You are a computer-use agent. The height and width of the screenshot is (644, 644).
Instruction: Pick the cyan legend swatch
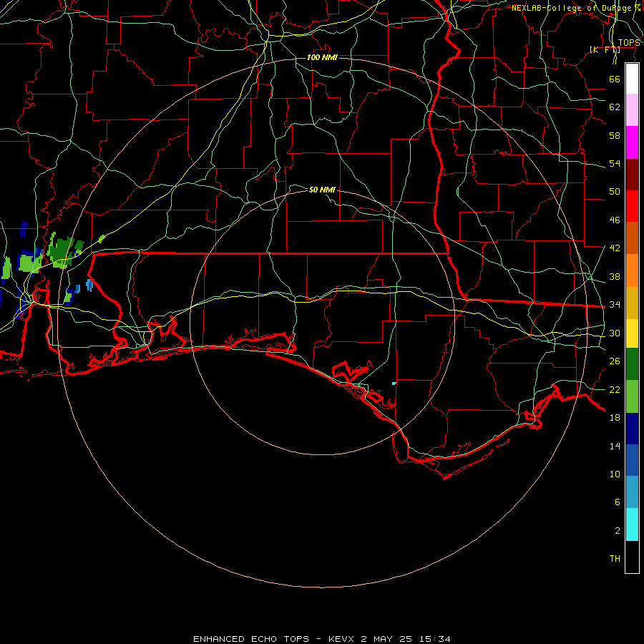tap(632, 525)
